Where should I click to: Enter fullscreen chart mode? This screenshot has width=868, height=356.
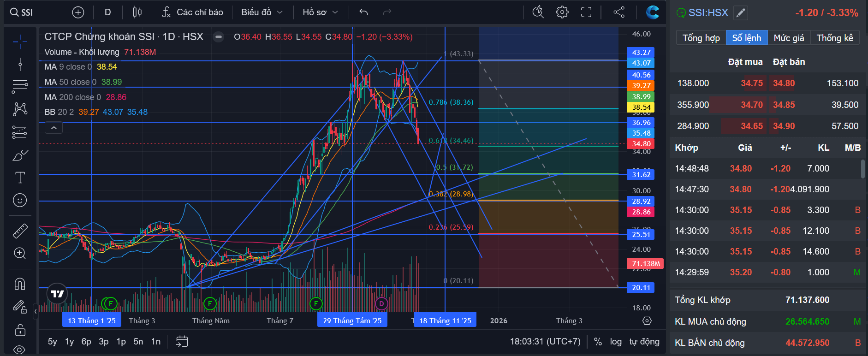point(586,12)
